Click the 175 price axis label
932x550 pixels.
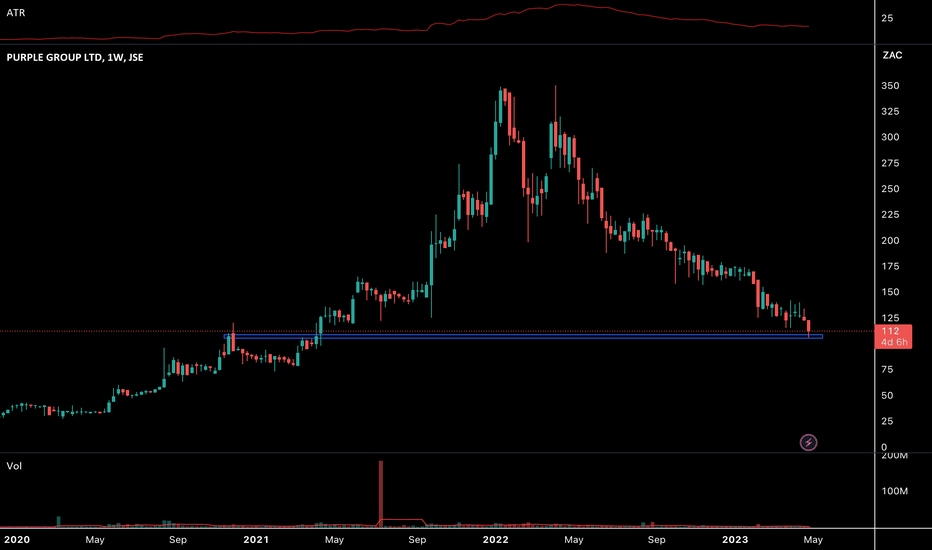point(890,266)
